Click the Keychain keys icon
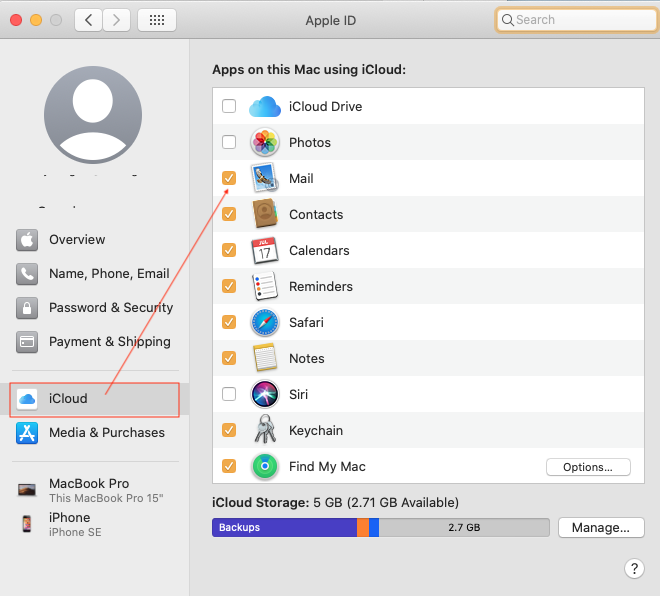660x596 pixels. pos(265,429)
